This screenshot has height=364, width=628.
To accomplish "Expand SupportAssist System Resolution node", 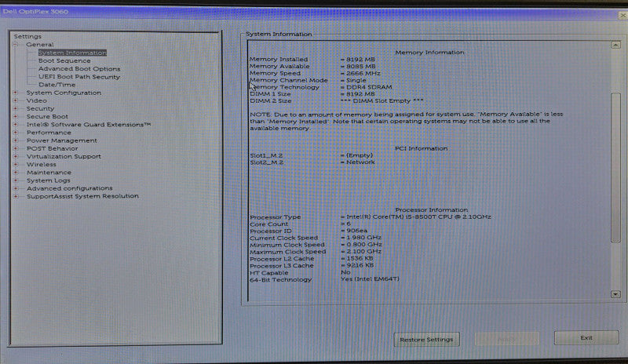I will click(15, 196).
